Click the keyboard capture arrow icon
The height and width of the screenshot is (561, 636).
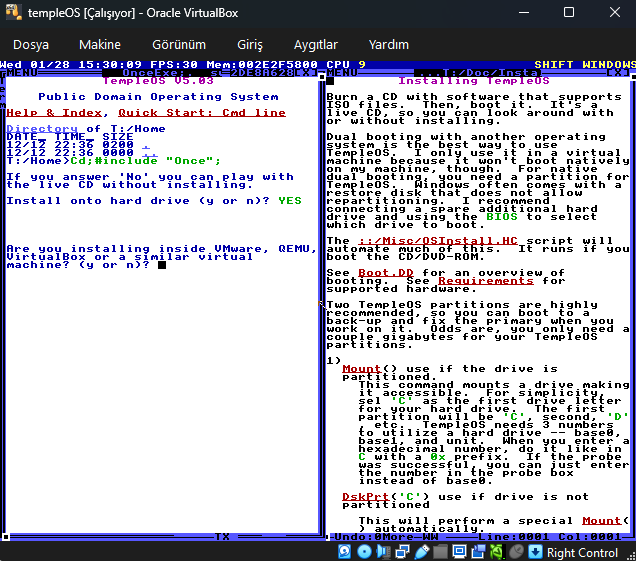(535, 552)
